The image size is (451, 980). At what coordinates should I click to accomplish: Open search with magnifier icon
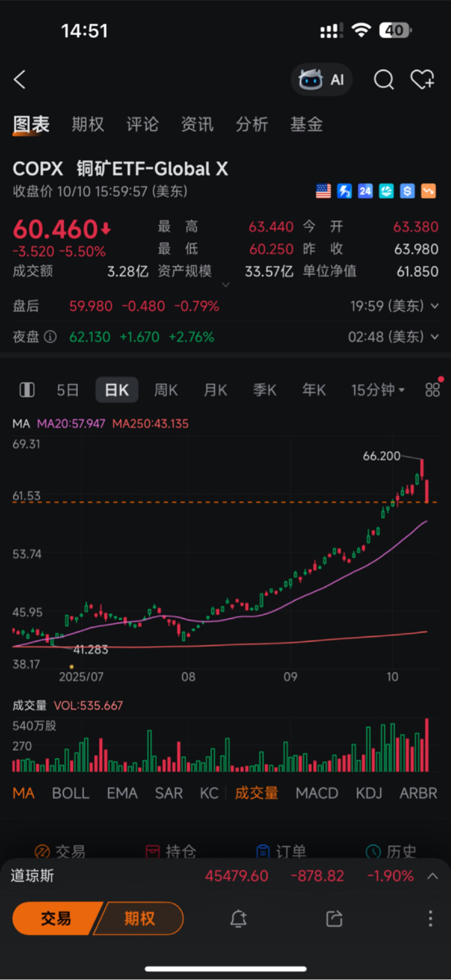click(x=383, y=79)
